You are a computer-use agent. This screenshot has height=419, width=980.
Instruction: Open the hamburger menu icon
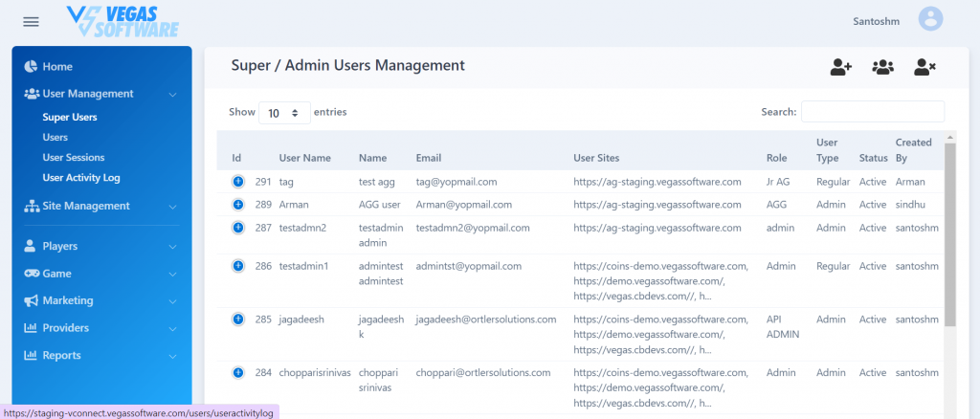[32, 22]
